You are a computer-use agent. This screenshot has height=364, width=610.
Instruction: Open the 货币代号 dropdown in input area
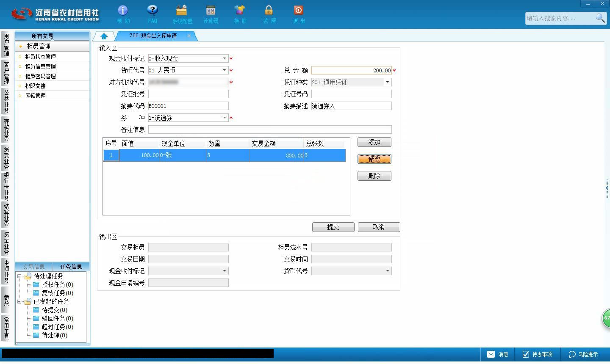click(x=225, y=70)
